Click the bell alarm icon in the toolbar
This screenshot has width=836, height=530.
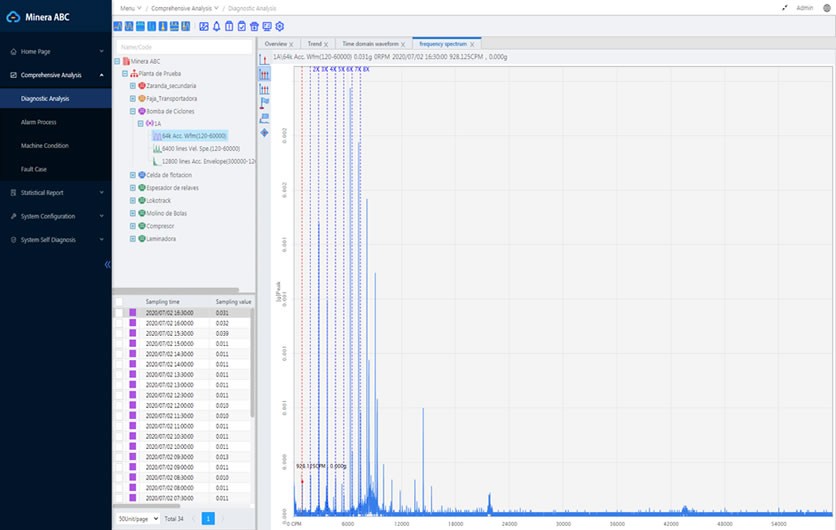216,27
